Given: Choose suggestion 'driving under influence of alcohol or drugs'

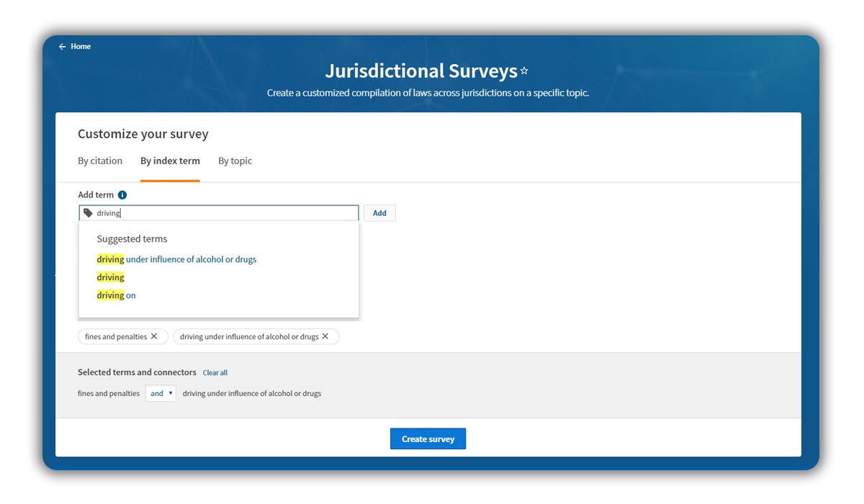Looking at the screenshot, I should [x=176, y=259].
